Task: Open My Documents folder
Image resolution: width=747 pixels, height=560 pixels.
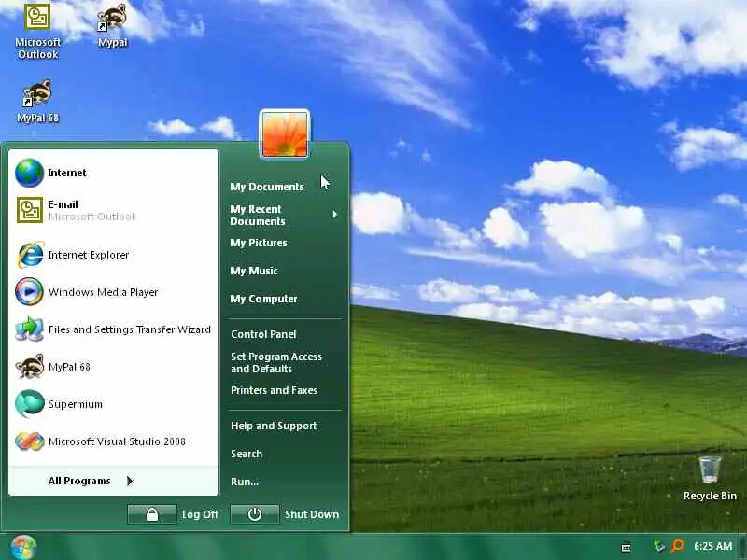Action: tap(284, 187)
